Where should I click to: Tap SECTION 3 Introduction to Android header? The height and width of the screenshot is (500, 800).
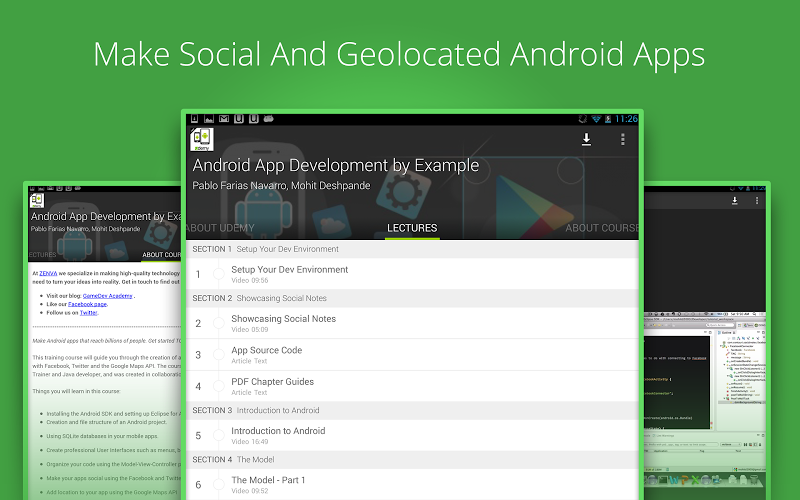(x=412, y=410)
